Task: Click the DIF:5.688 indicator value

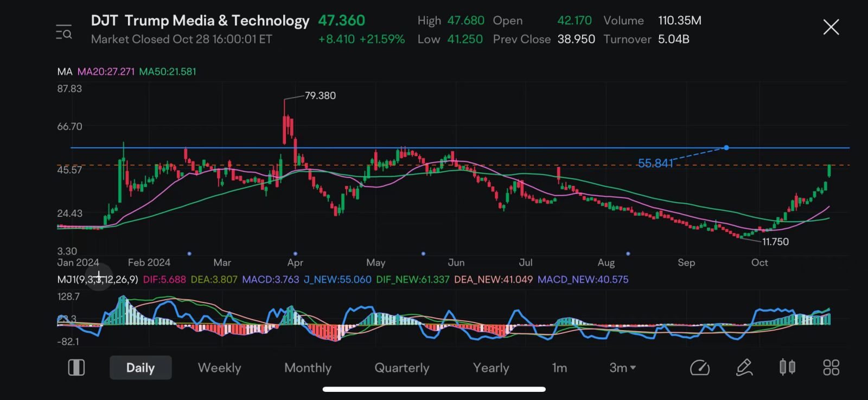Action: [164, 280]
